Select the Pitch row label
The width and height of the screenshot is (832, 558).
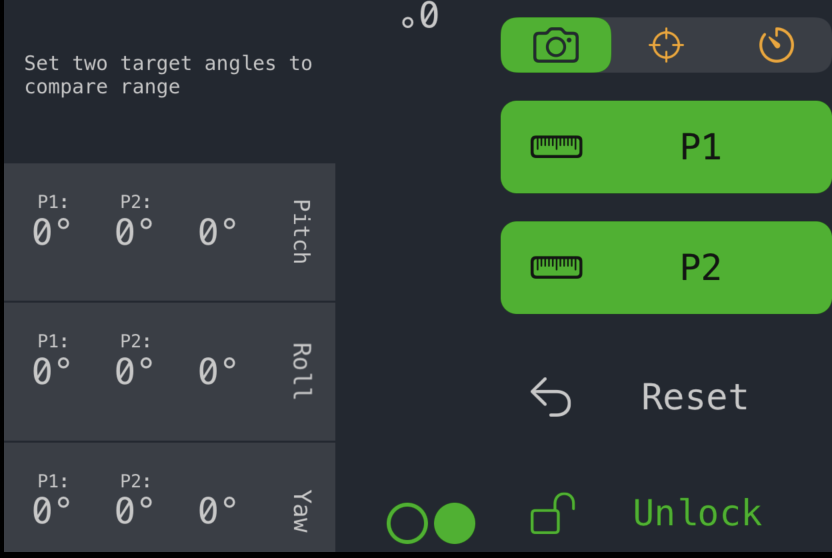301,232
